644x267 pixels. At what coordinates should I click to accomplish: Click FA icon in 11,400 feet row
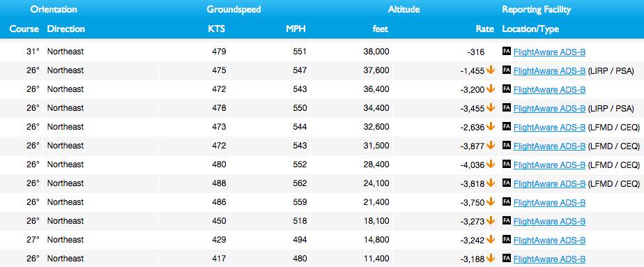point(507,258)
